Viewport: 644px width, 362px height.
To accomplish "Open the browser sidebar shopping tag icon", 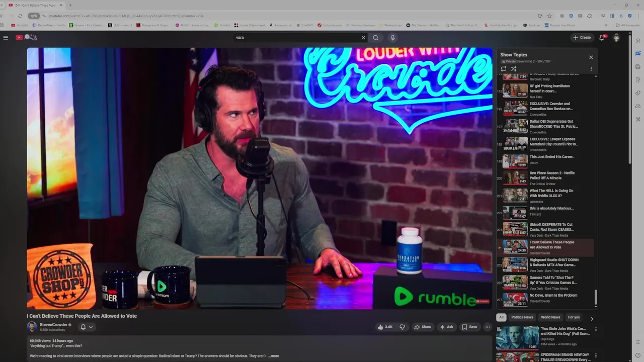I will (638, 93).
